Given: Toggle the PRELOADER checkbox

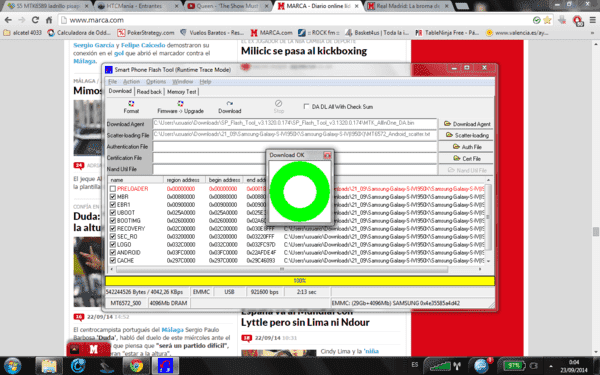Looking at the screenshot, I should point(112,189).
